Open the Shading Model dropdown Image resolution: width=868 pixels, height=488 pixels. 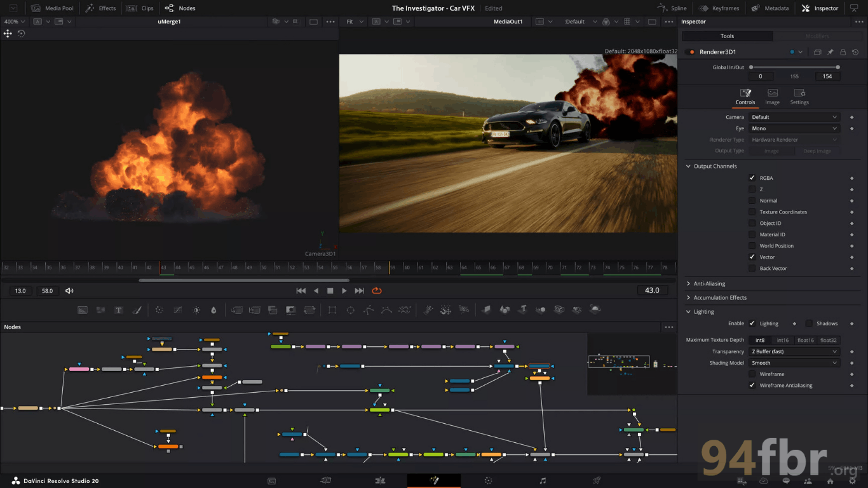[x=794, y=363]
